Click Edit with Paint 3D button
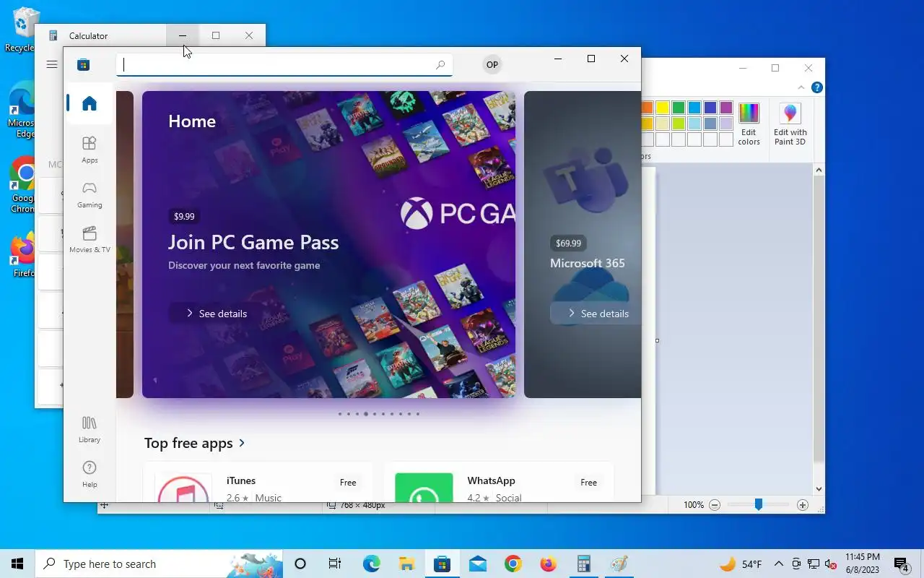 pyautogui.click(x=790, y=124)
